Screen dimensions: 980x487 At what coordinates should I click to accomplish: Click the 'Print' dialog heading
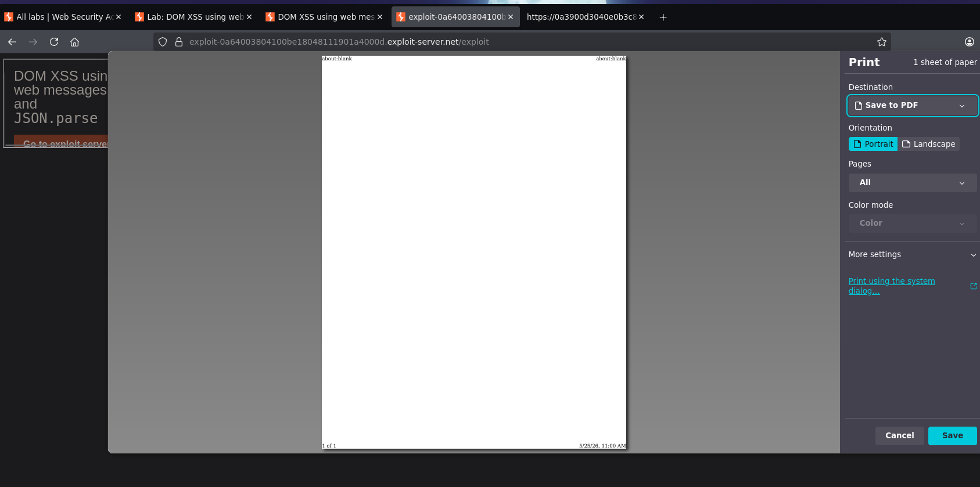(x=864, y=62)
